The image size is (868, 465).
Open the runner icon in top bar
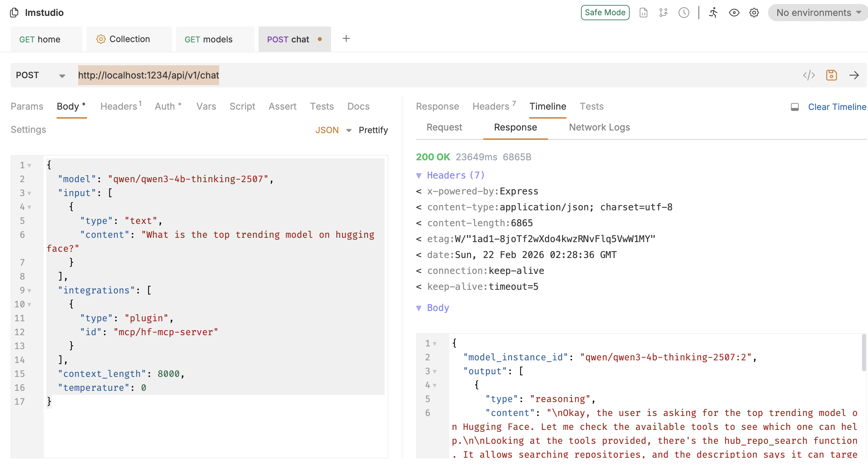[713, 13]
